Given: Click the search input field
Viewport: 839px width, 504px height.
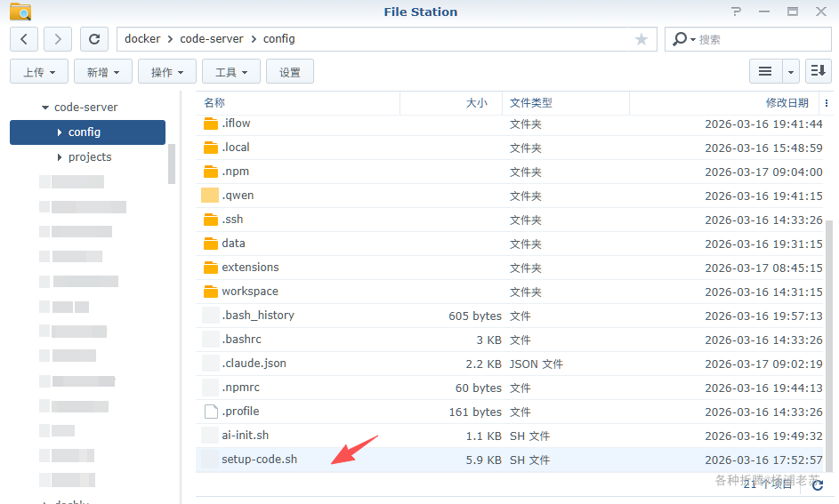Looking at the screenshot, I should coord(762,39).
